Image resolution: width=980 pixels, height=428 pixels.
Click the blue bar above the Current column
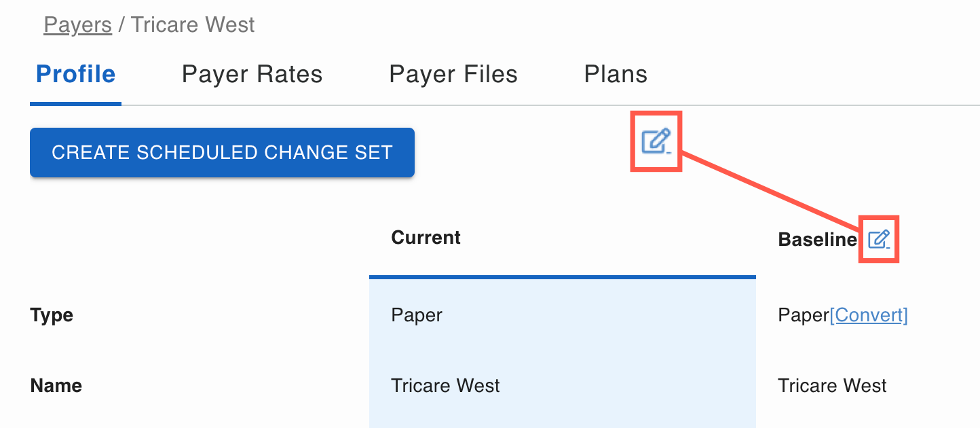click(563, 277)
